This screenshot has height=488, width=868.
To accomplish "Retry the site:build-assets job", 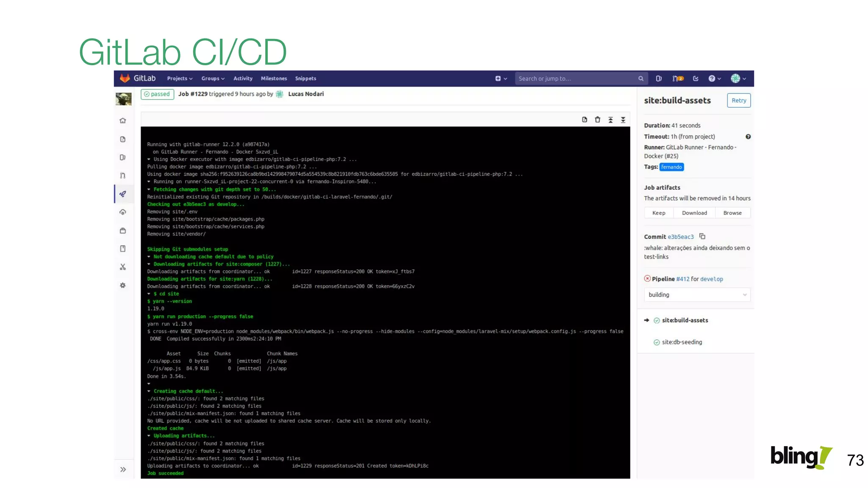I will [739, 100].
